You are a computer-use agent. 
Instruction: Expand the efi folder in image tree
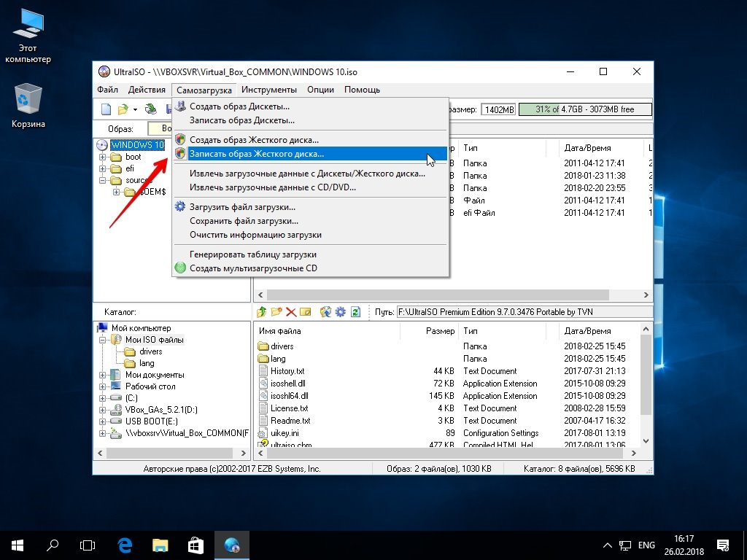(102, 168)
